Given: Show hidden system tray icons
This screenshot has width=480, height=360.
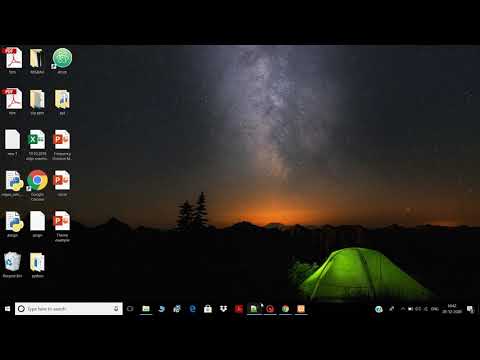Looking at the screenshot, I should tap(402, 309).
